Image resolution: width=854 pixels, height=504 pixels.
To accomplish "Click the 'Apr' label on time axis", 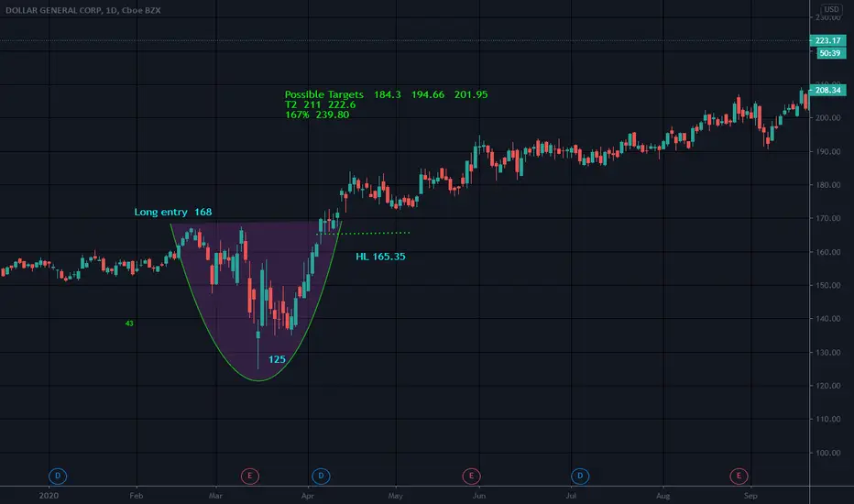I will [x=308, y=495].
